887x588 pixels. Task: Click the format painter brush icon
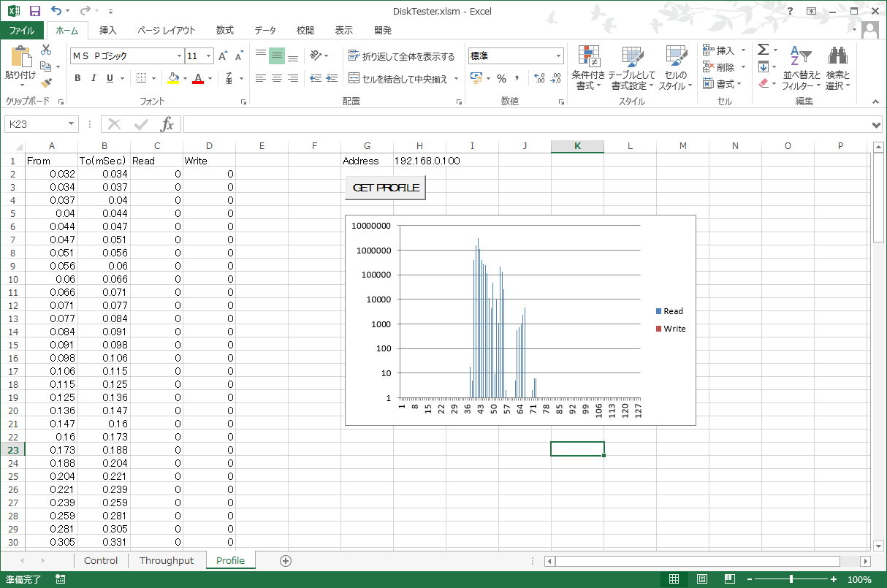(x=46, y=83)
